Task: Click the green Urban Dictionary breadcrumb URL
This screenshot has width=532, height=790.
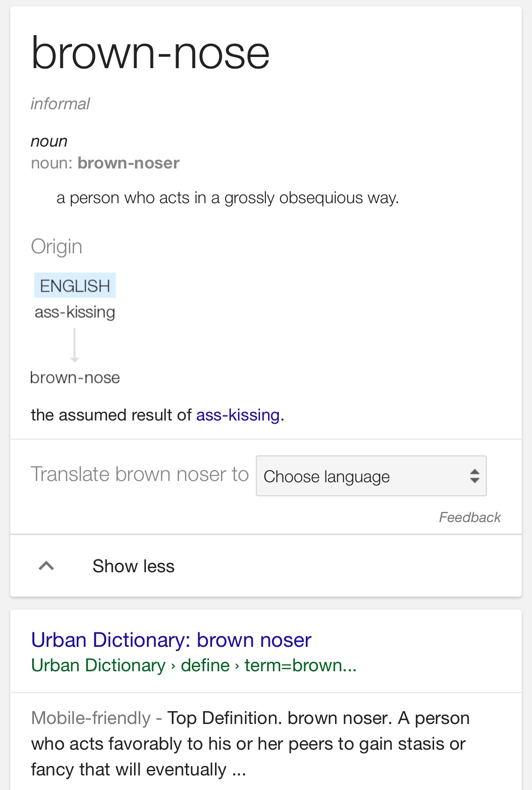Action: pos(194,665)
